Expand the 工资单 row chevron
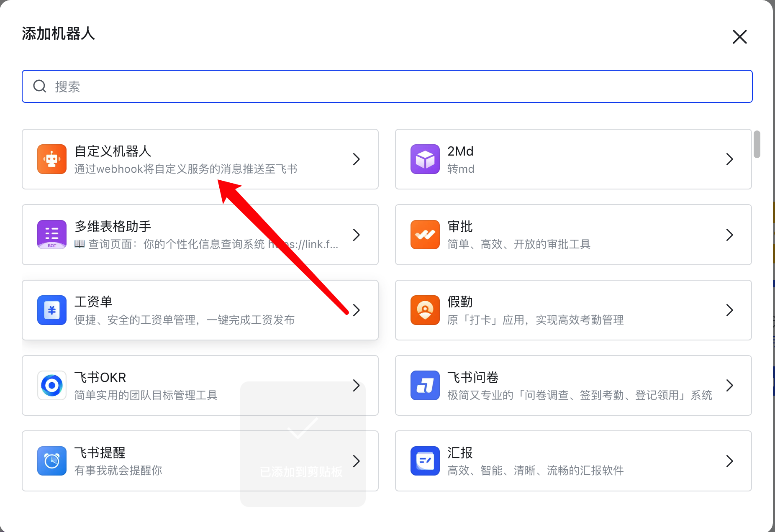 click(x=356, y=310)
